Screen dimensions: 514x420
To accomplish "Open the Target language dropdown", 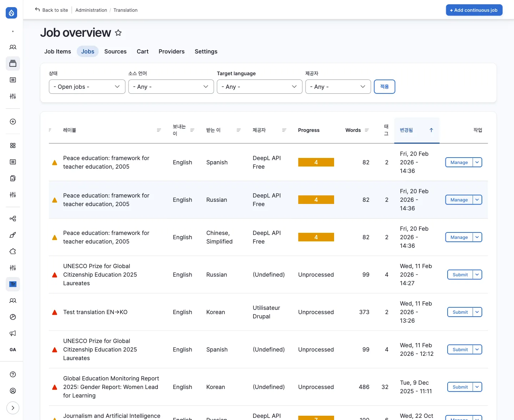I will click(x=259, y=87).
